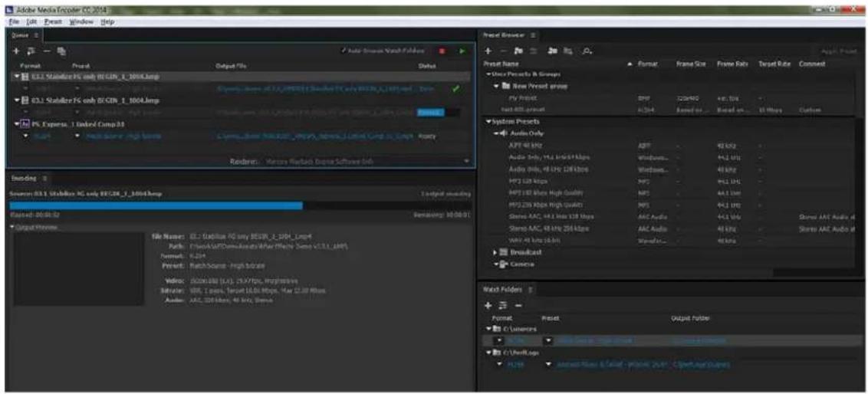Image resolution: width=868 pixels, height=394 pixels.
Task: Click Delete Preset minus icon in Preset Browser
Action: (503, 51)
